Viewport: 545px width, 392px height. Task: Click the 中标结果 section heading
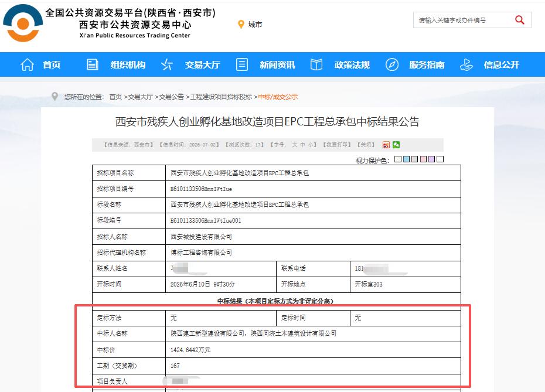point(275,301)
